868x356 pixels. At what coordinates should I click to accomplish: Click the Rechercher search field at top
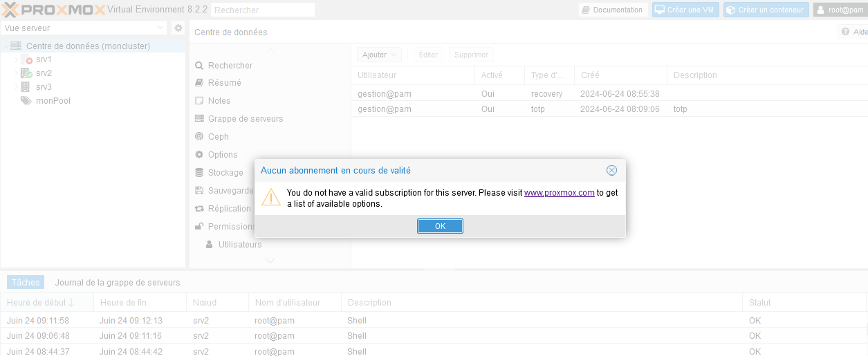click(x=263, y=10)
